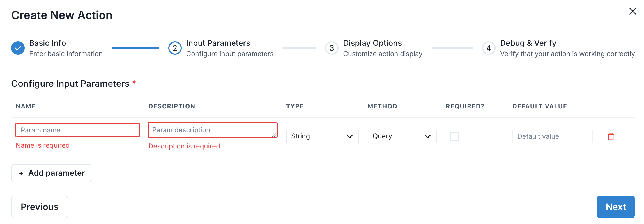Click the textarea resize handle in description
Viewport: 644px width, 224px height.
point(274,135)
